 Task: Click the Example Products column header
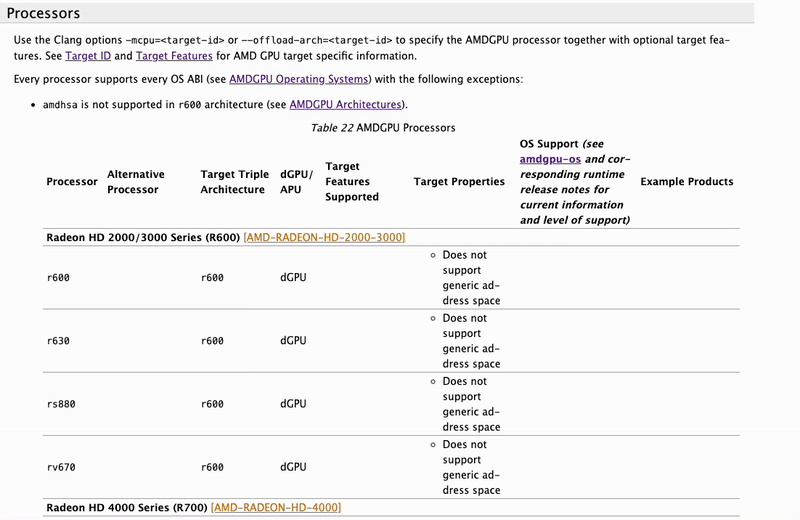686,182
